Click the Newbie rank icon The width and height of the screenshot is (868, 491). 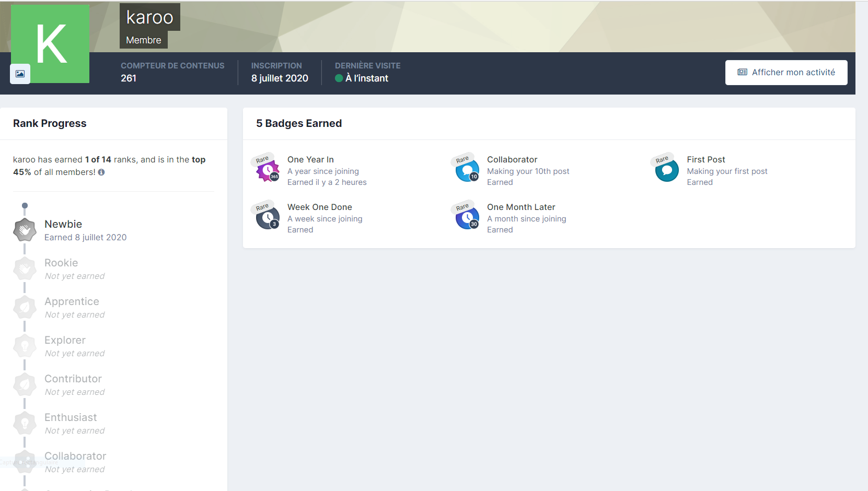click(25, 230)
